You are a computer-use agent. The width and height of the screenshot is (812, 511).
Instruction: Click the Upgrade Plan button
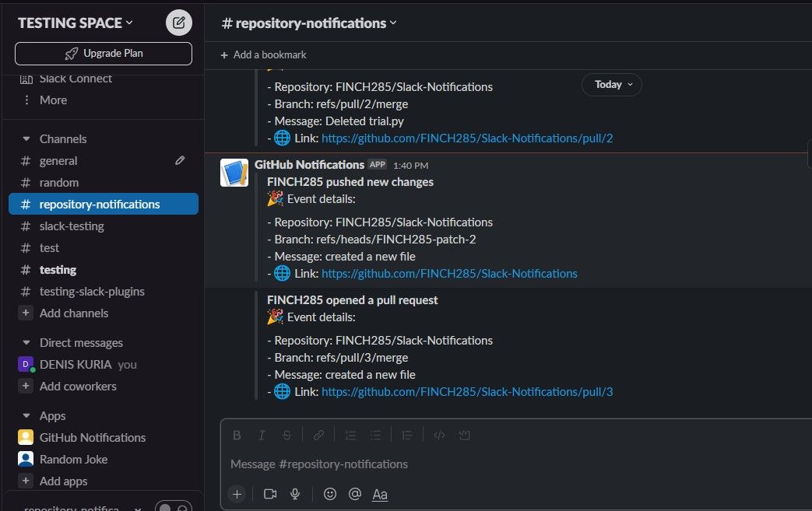coord(102,53)
